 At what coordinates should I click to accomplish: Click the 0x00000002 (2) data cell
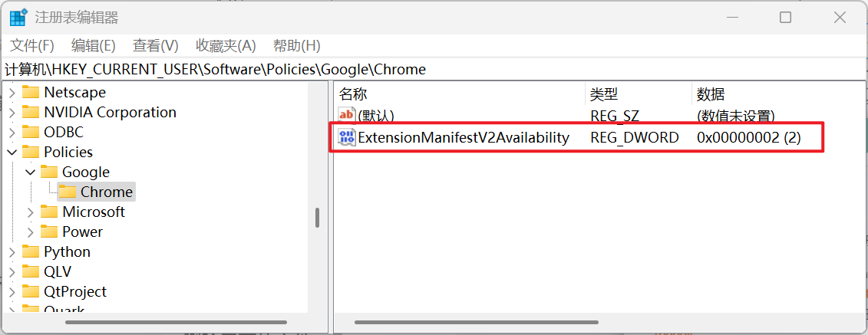click(749, 137)
